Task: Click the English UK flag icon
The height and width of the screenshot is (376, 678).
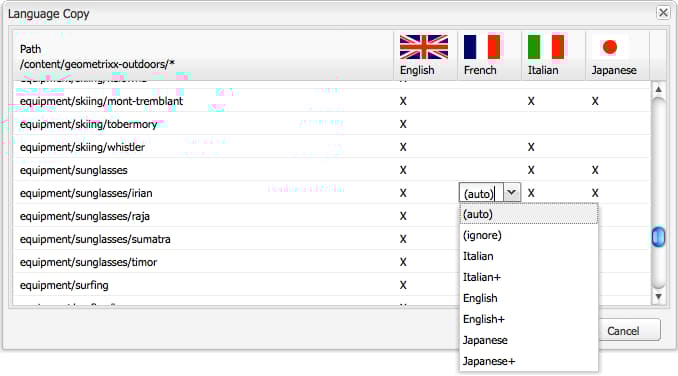Action: click(424, 47)
